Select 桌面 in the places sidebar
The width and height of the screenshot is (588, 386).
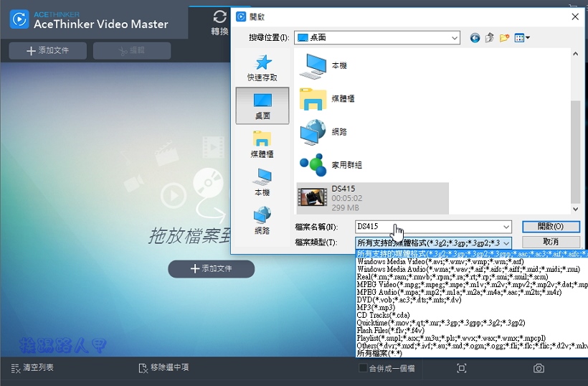coord(262,105)
